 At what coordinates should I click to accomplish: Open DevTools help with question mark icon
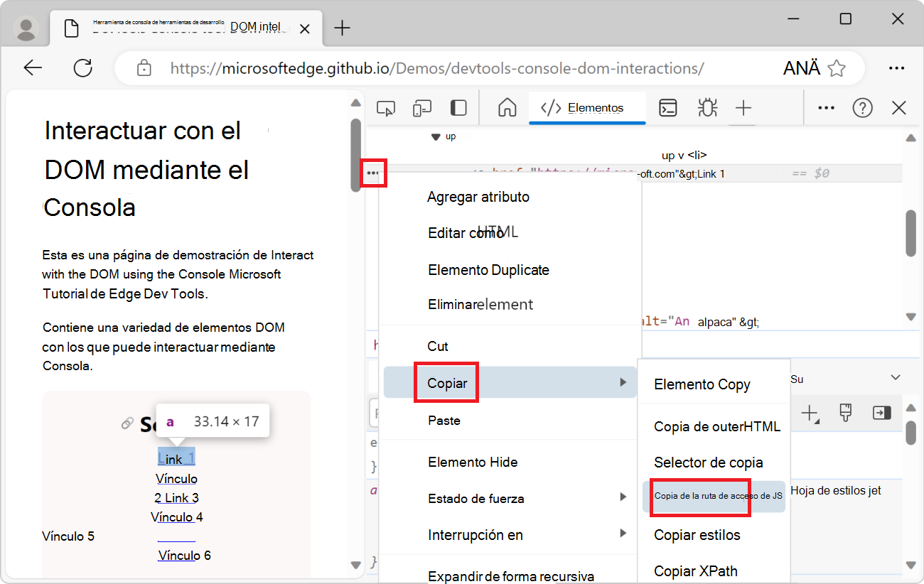tap(862, 107)
